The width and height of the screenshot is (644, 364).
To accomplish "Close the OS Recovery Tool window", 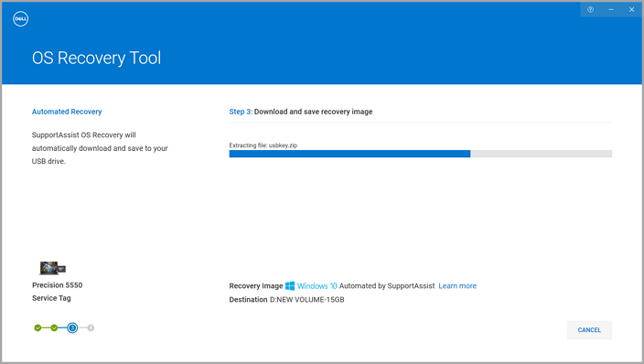I will 632,9.
